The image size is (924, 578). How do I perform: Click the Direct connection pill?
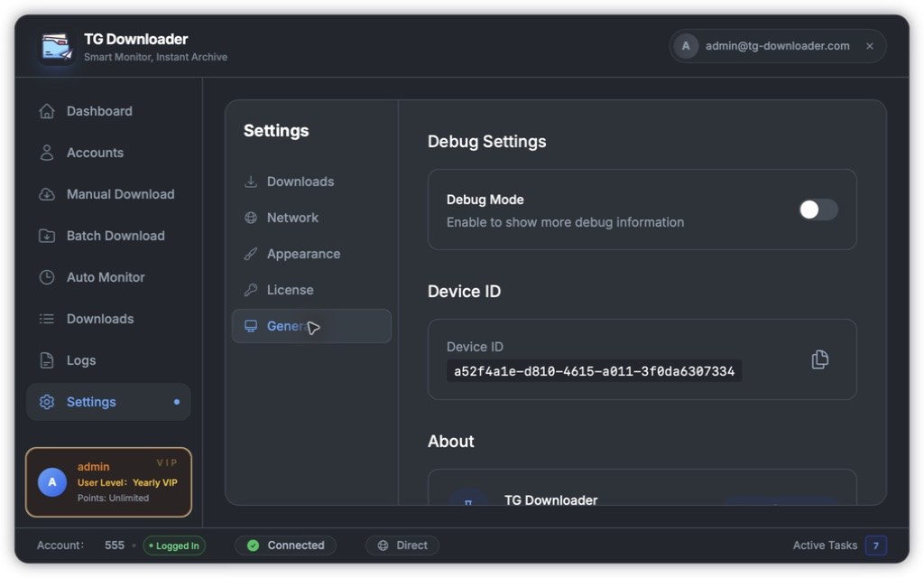click(402, 545)
